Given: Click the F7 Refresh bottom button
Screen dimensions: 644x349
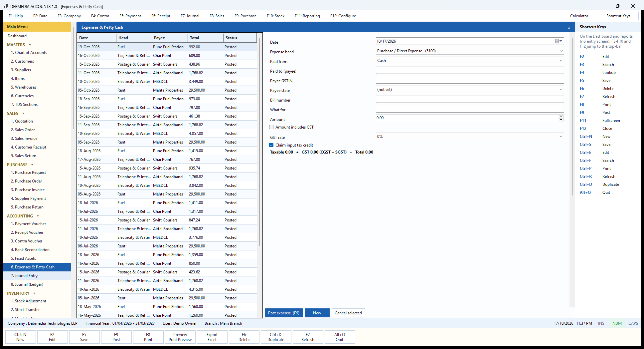Looking at the screenshot, I should (x=308, y=337).
